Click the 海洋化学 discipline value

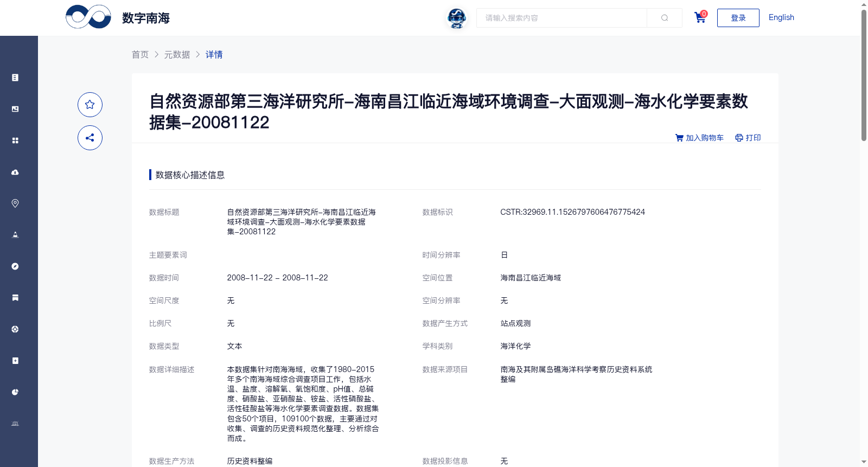coord(515,346)
